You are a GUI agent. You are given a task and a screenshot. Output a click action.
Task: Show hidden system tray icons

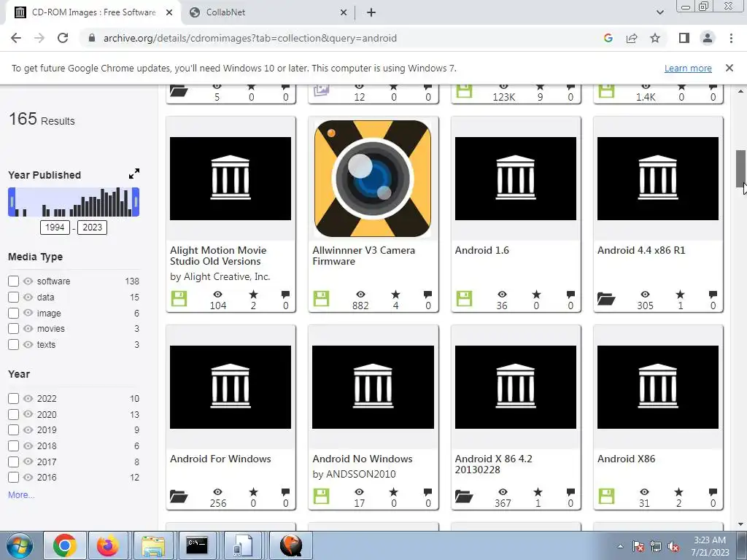(620, 546)
